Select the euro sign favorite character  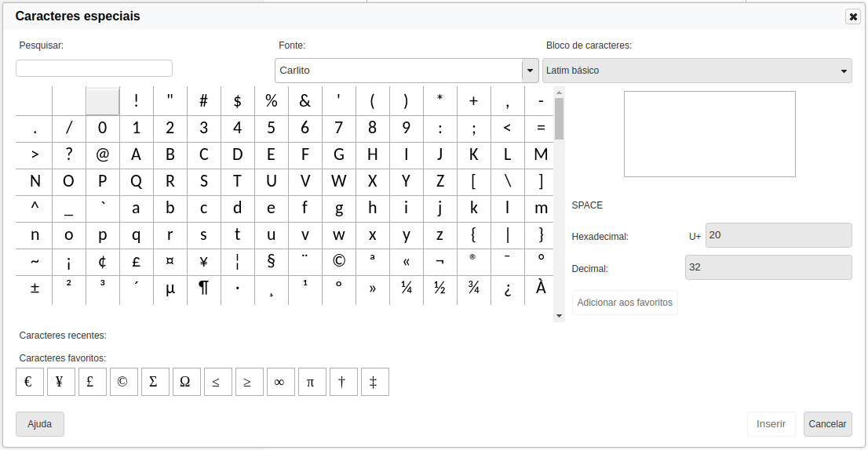coord(30,382)
